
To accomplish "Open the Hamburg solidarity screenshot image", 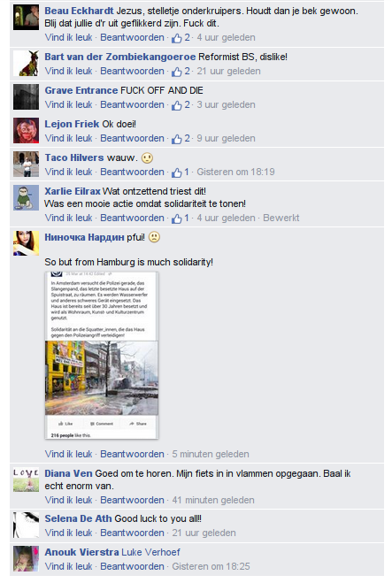I will click(x=102, y=356).
